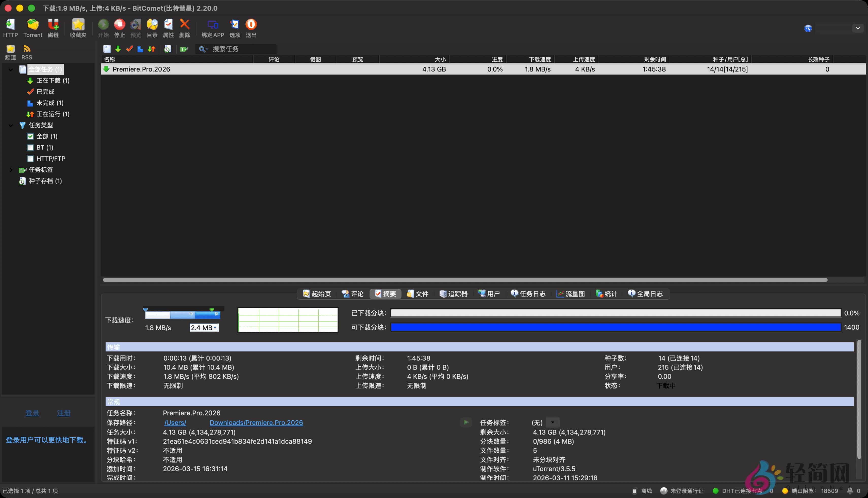Stop the task with the 停止 icon
The height and width of the screenshot is (498, 868).
coord(120,25)
